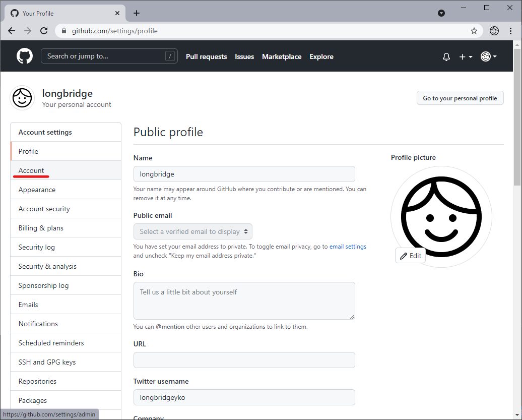Viewport: 522px width, 420px height.
Task: Click the Bio textarea resize handle
Action: point(352,317)
